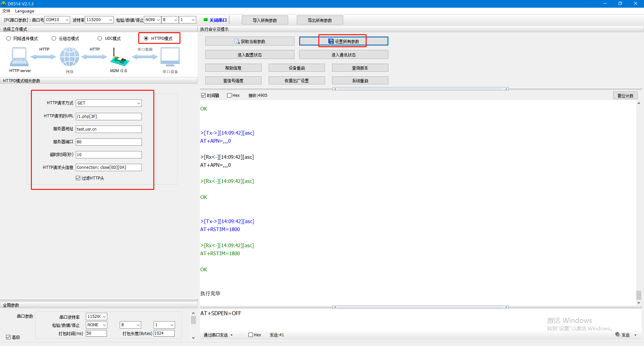Uncheck the 过滤HTTP头 checkbox

tap(78, 178)
